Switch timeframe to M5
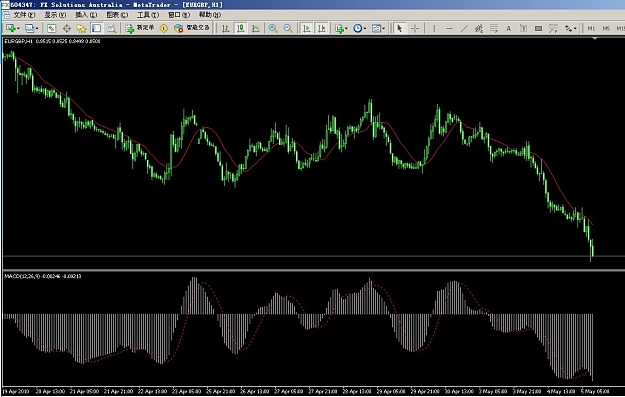Screen dimensions: 625x397 pos(606,28)
